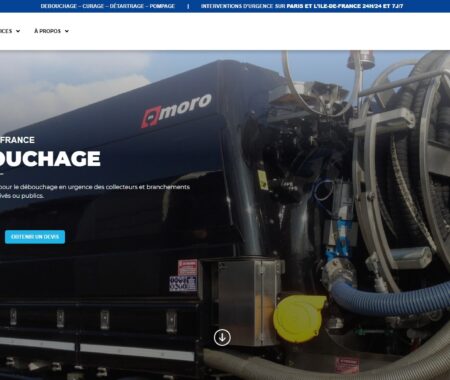Click the Débouchage – Curage – Détartrage – Pompage text
450x380 pixels.
[108, 6]
